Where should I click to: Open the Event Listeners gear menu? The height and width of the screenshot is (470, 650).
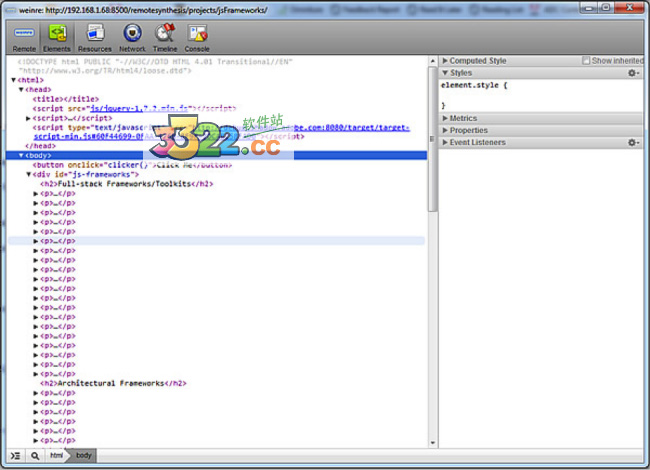633,143
